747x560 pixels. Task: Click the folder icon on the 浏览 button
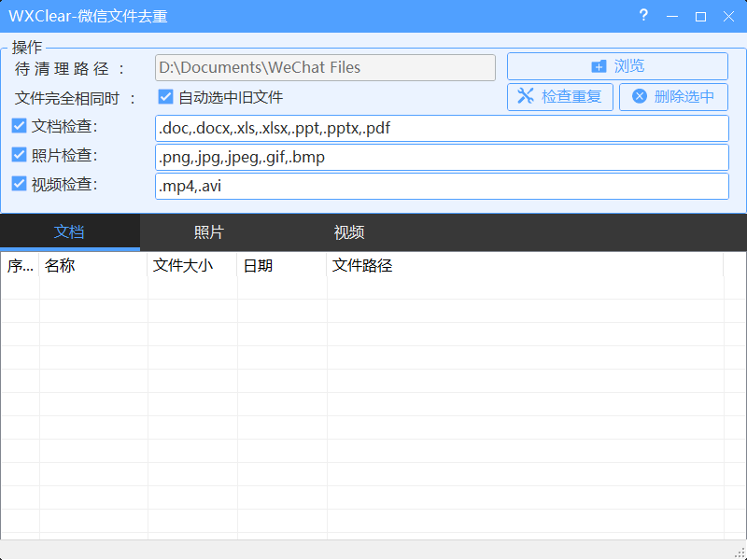pos(598,65)
